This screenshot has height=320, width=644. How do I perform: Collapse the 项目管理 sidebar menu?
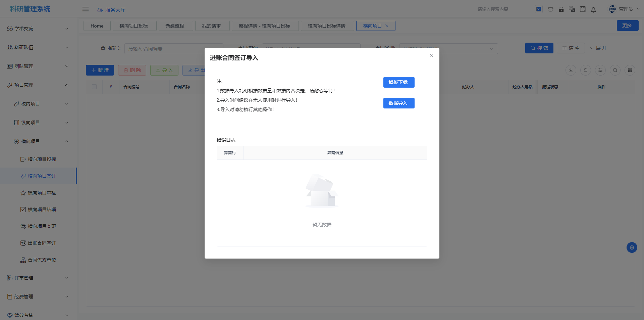coord(37,85)
